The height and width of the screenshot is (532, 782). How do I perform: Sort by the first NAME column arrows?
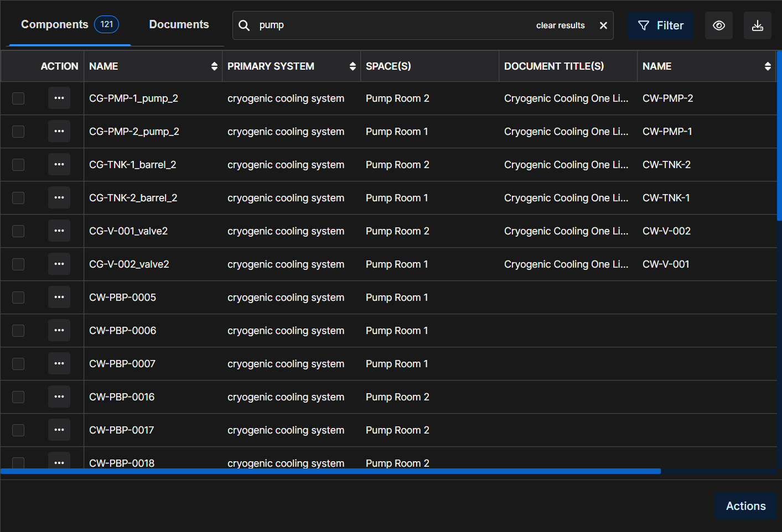coord(214,66)
